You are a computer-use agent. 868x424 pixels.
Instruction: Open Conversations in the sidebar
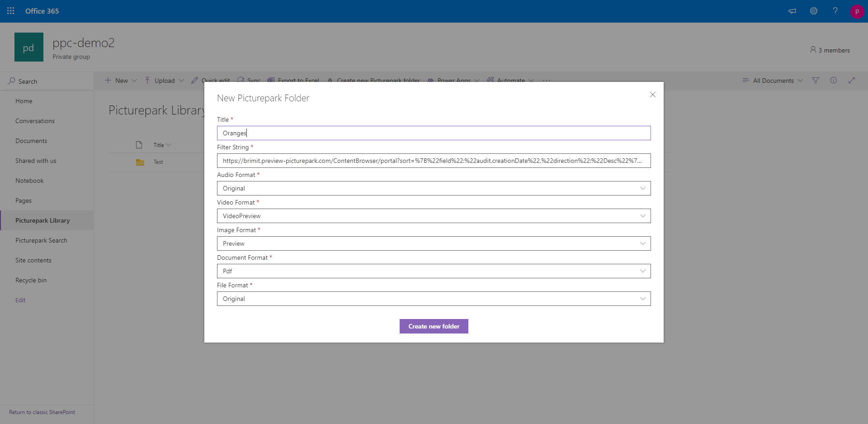pyautogui.click(x=35, y=121)
